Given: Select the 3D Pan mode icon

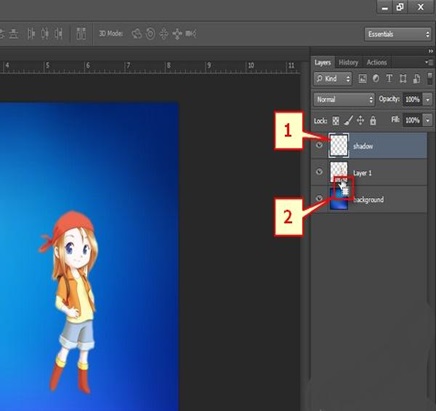Looking at the screenshot, I should [164, 34].
